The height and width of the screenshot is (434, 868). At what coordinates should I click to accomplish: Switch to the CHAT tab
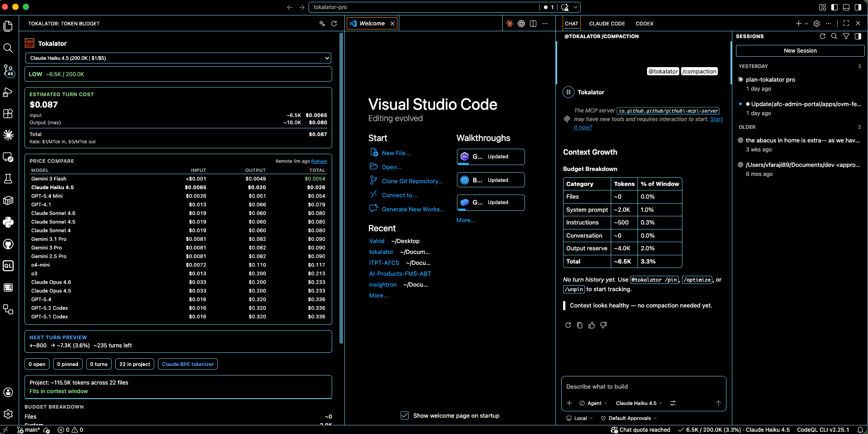(571, 24)
